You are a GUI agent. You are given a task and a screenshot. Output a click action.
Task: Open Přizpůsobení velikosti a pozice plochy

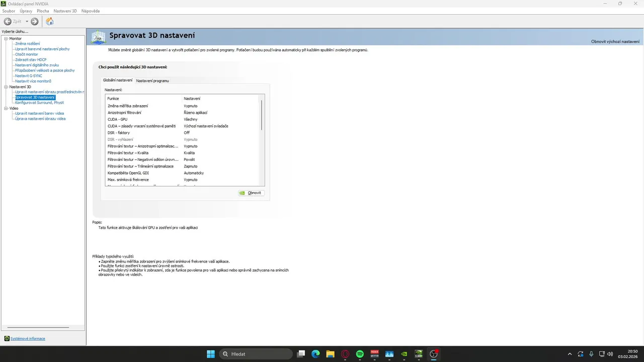pos(45,70)
